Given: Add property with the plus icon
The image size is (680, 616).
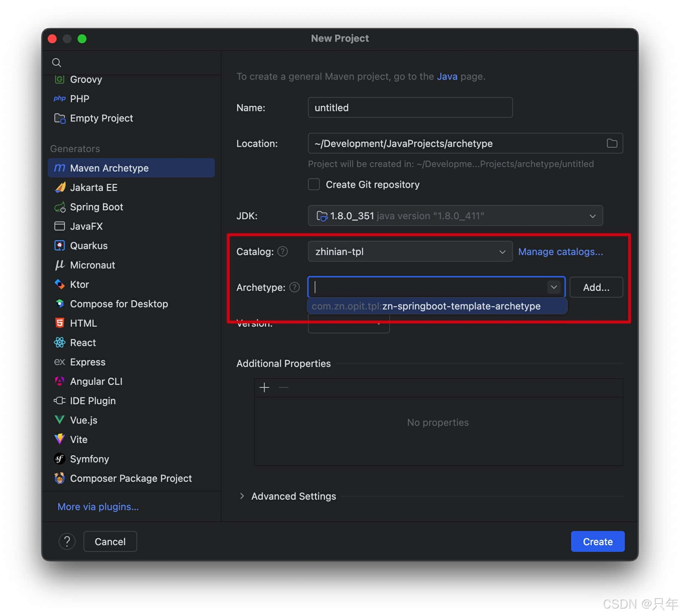Looking at the screenshot, I should coord(264,388).
